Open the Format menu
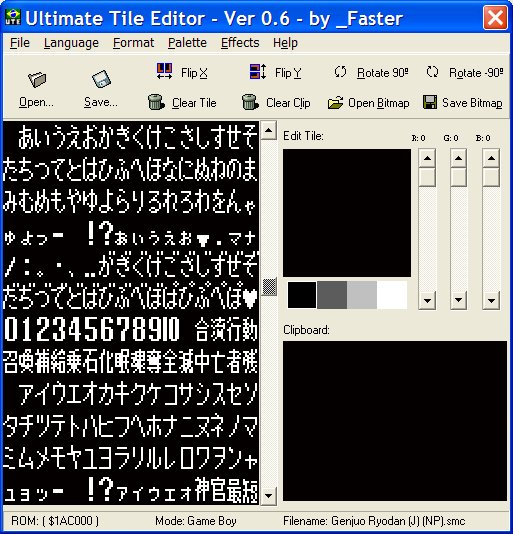The image size is (513, 534). point(133,43)
